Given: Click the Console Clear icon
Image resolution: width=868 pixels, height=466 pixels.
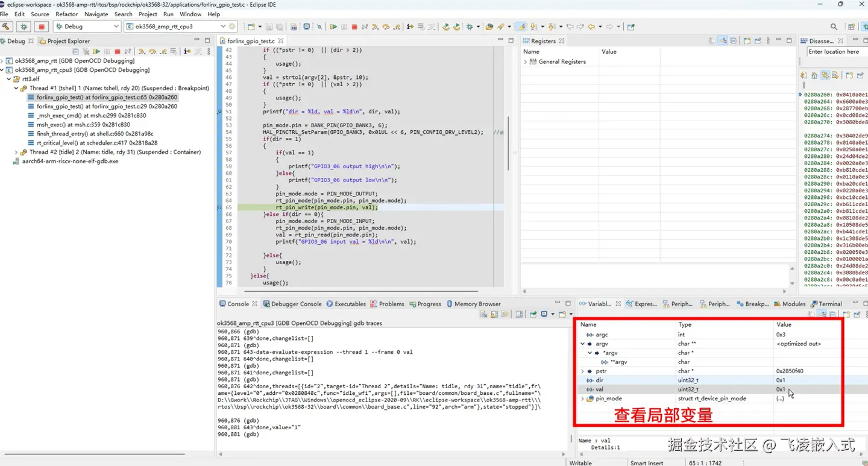Looking at the screenshot, I should 484,314.
